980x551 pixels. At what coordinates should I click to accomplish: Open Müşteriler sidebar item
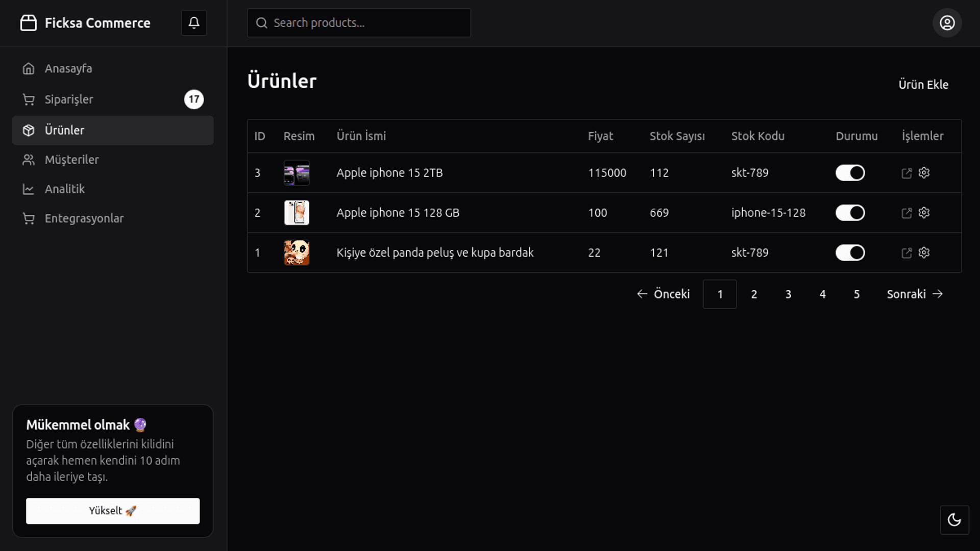click(71, 160)
